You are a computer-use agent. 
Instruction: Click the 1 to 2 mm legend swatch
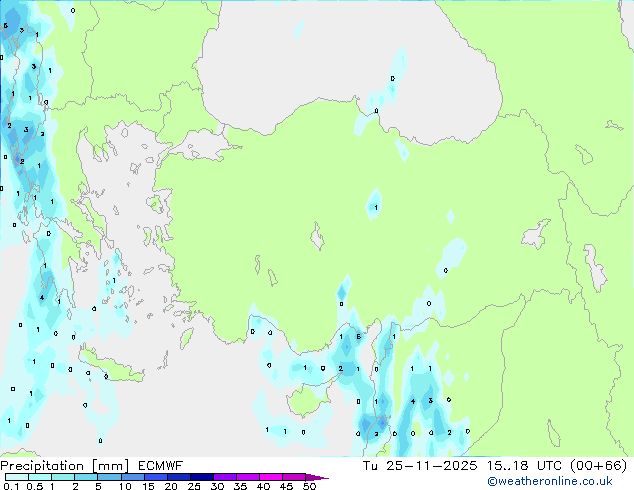coord(63,477)
